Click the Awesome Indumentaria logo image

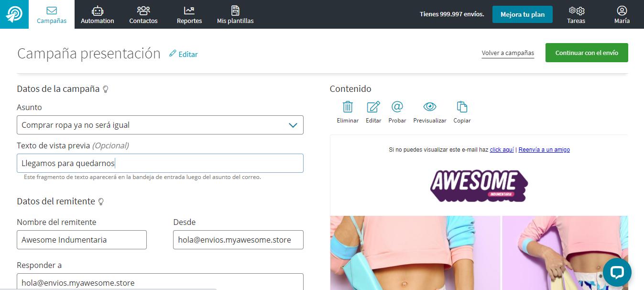[479, 186]
